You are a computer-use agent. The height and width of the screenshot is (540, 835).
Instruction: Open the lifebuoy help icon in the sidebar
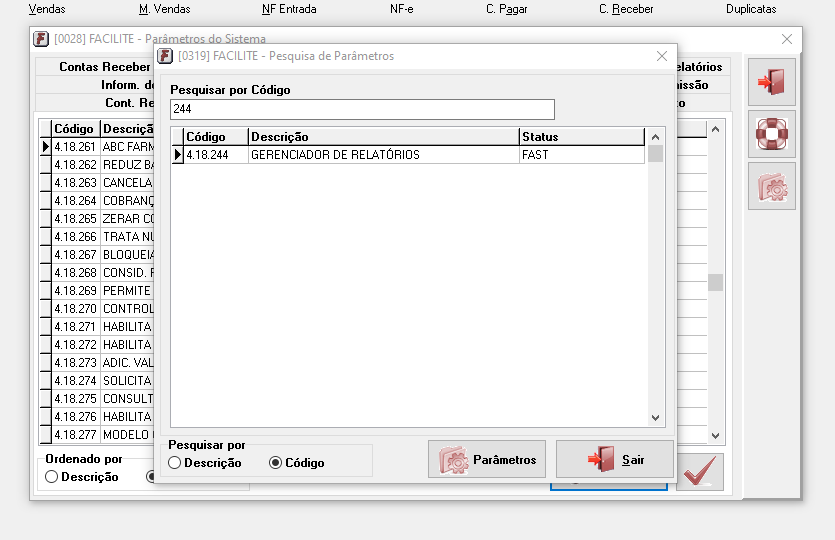772,134
